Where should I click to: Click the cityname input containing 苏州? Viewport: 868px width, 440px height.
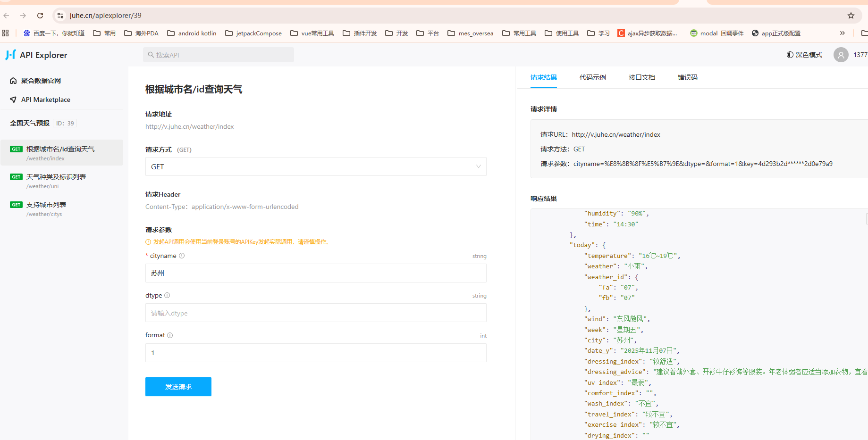point(316,273)
